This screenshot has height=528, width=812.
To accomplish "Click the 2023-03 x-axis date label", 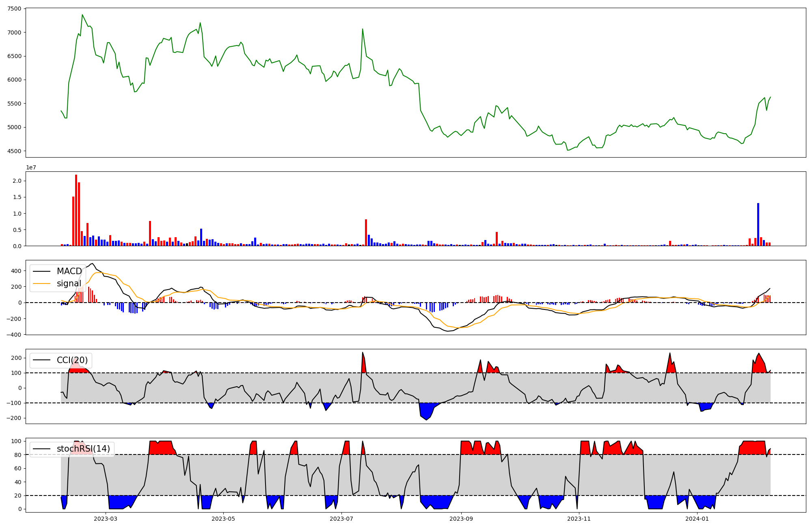I will (106, 519).
